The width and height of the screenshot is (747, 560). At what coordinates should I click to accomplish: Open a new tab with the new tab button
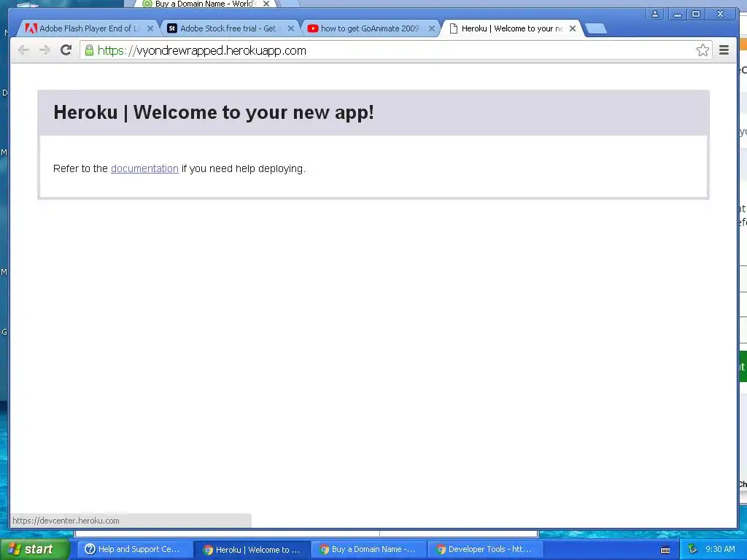(x=596, y=28)
